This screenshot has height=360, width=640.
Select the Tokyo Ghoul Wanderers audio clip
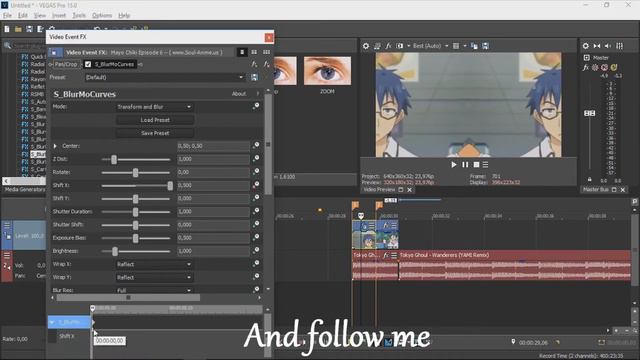pos(514,265)
